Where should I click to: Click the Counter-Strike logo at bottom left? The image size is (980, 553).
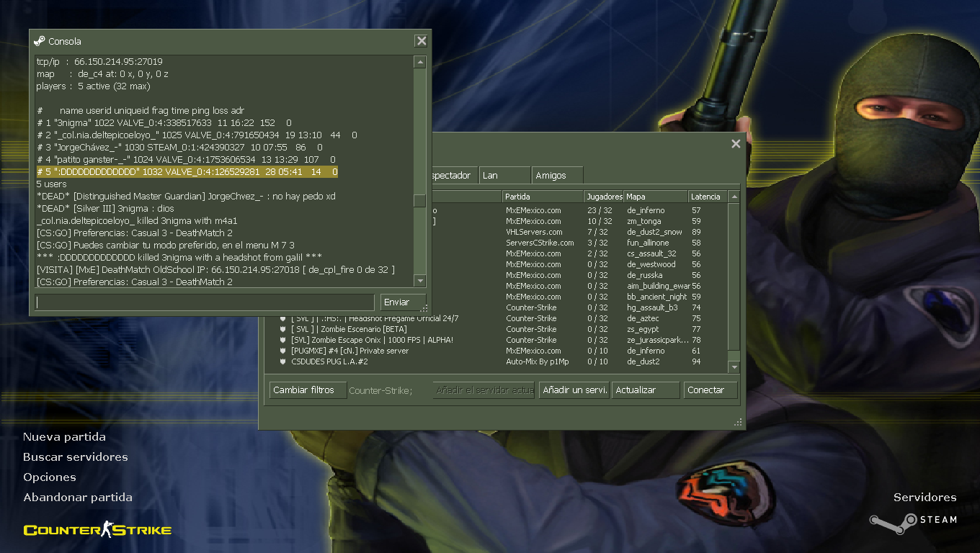tap(97, 530)
